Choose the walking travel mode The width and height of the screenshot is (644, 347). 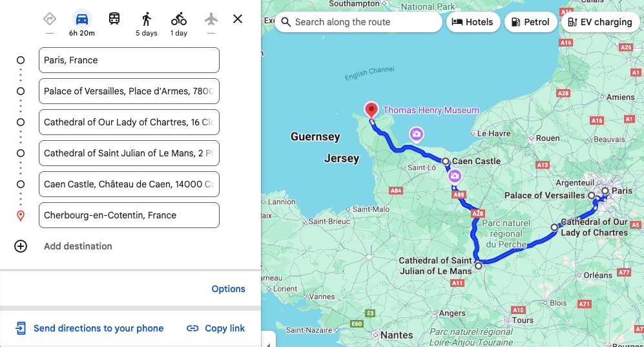(x=147, y=19)
